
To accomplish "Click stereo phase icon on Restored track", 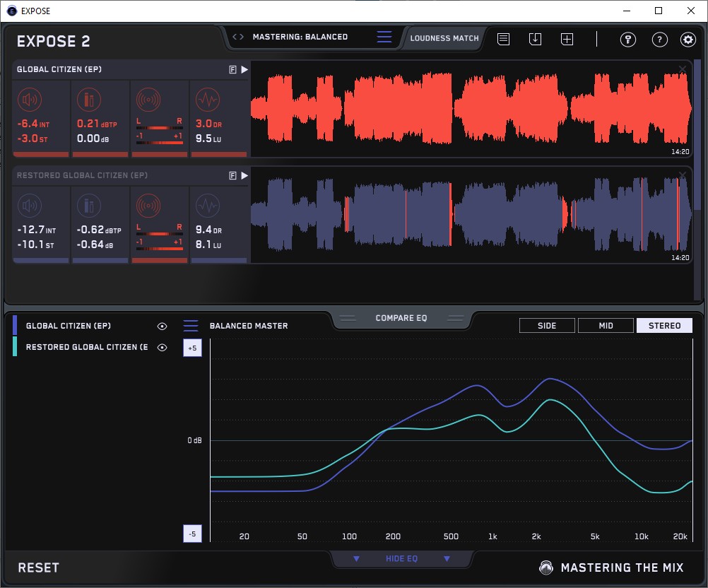I will click(148, 206).
